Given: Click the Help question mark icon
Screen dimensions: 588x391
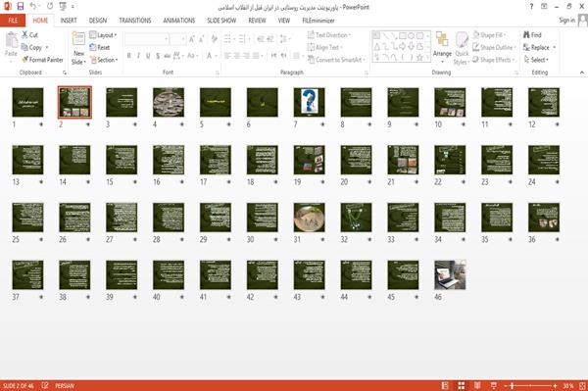Looking at the screenshot, I should 531,7.
